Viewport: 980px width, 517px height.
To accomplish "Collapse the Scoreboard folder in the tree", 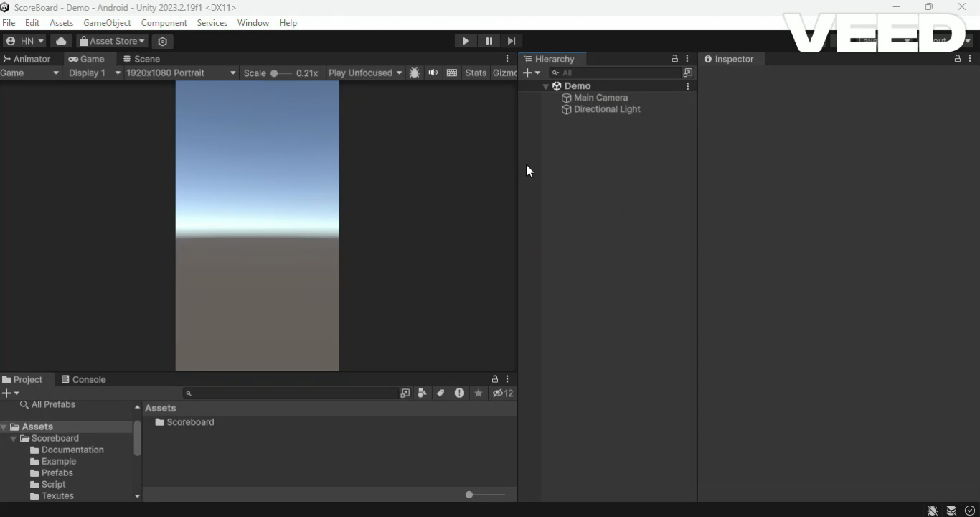I will (14, 438).
